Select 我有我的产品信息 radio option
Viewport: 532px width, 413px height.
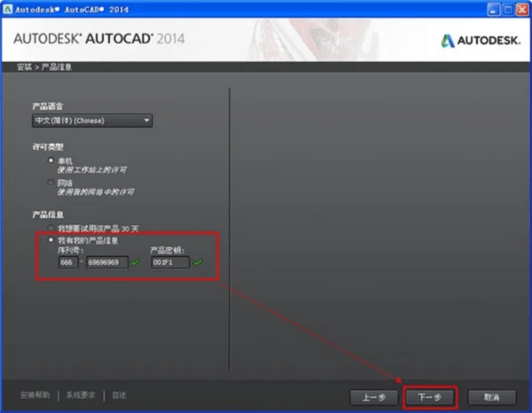pyautogui.click(x=51, y=240)
